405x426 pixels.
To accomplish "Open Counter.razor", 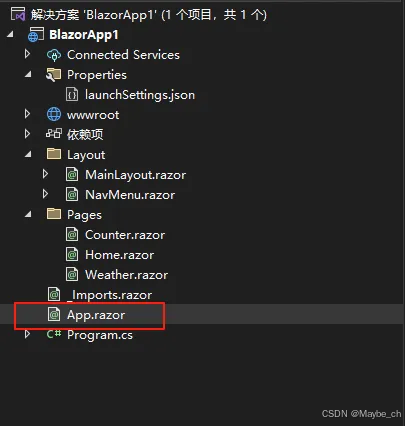I will point(125,235).
